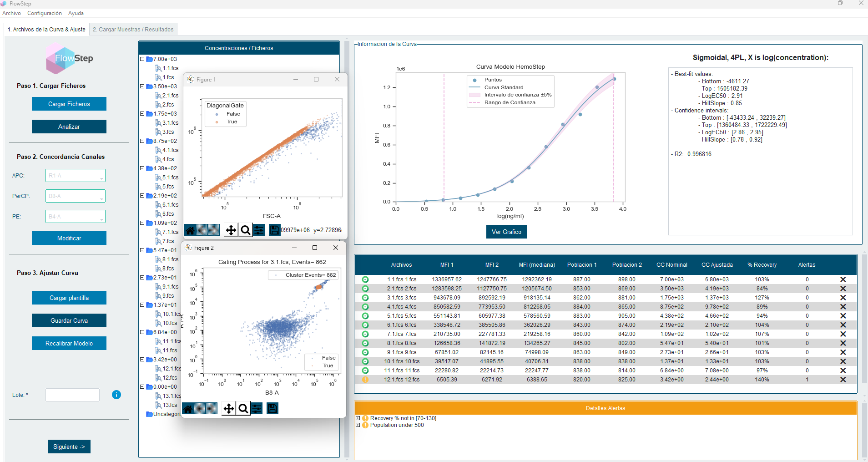Click the Lote text input field
This screenshot has width=868, height=462.
pos(72,395)
